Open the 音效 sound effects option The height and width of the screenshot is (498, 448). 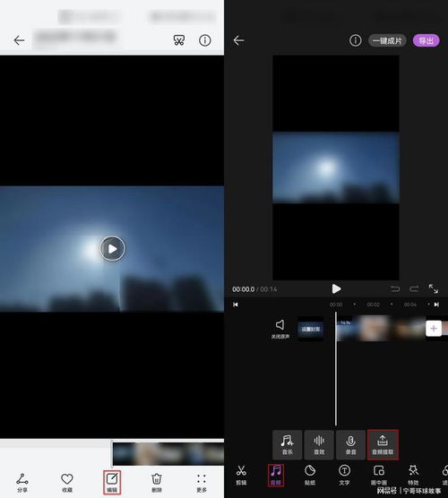(319, 445)
